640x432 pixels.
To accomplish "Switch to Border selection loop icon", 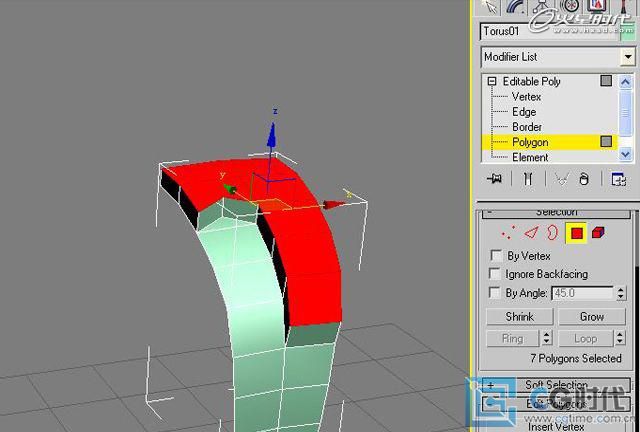I will click(552, 233).
